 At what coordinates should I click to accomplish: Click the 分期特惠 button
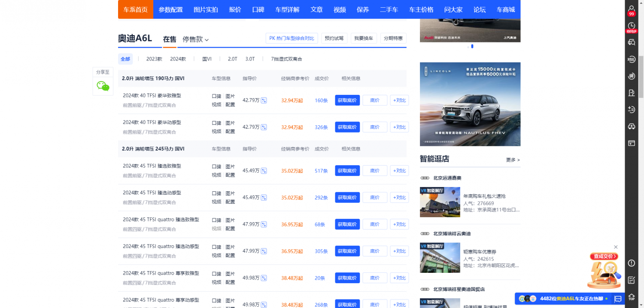point(393,38)
